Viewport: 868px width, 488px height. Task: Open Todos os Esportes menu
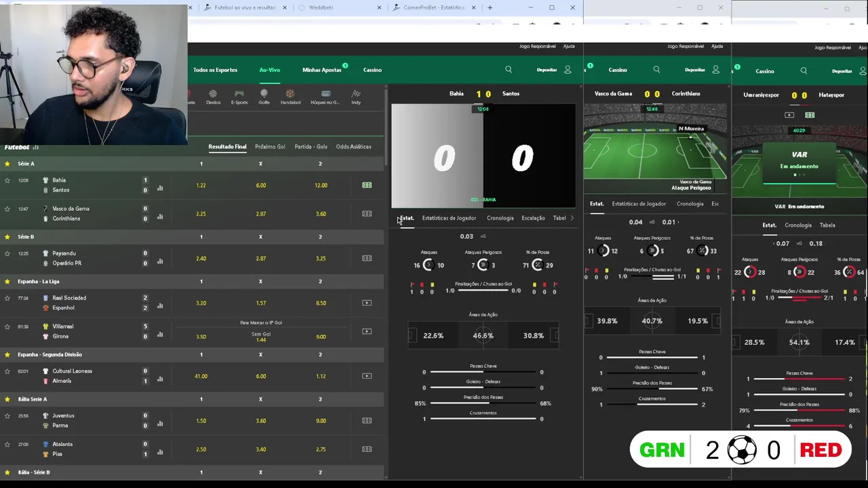coord(215,70)
